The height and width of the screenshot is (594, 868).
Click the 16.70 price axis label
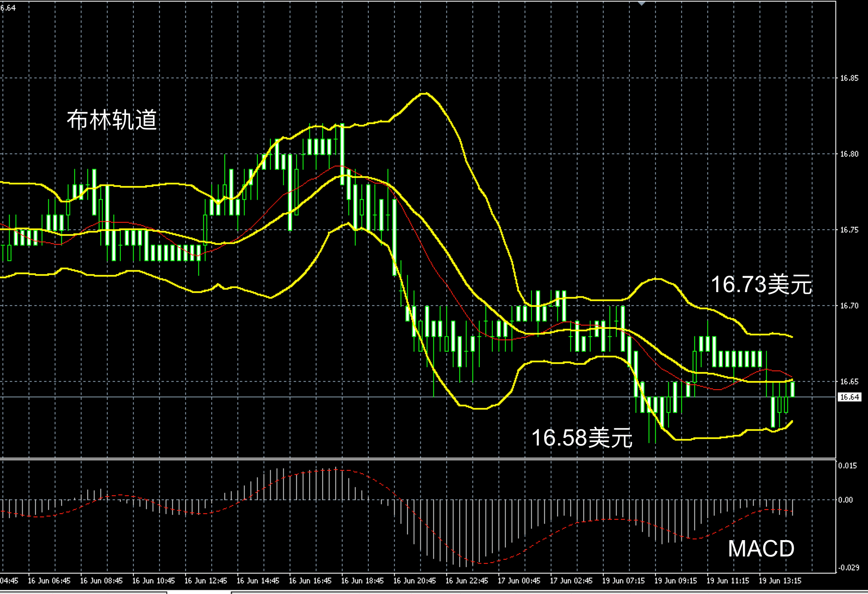pos(849,306)
